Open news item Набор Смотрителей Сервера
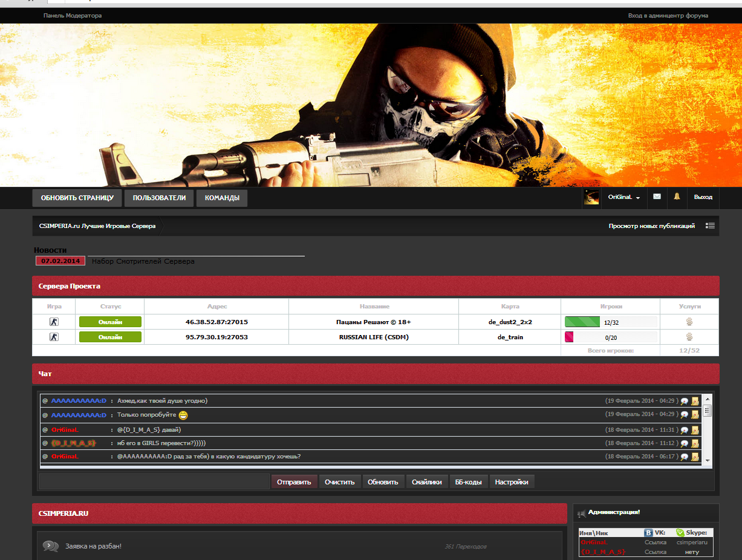Image resolution: width=742 pixels, height=560 pixels. (143, 261)
